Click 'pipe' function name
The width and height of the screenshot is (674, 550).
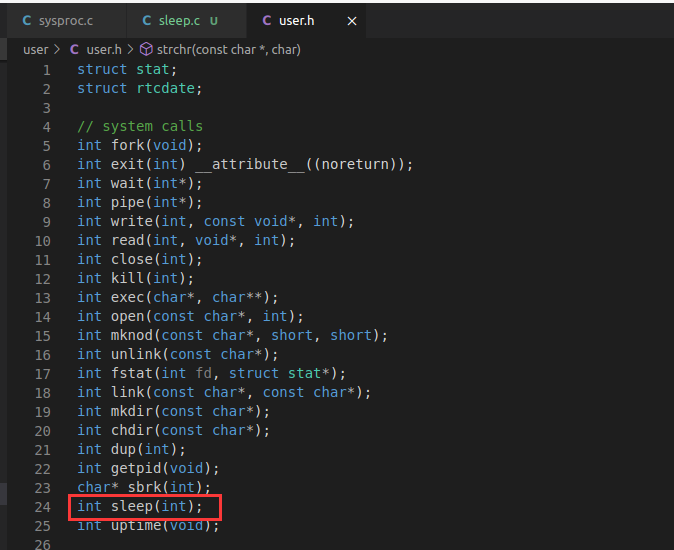[x=128, y=202]
